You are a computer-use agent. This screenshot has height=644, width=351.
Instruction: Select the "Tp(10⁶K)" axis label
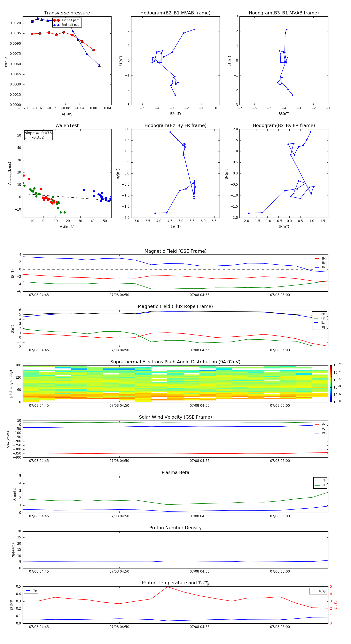click(x=12, y=605)
